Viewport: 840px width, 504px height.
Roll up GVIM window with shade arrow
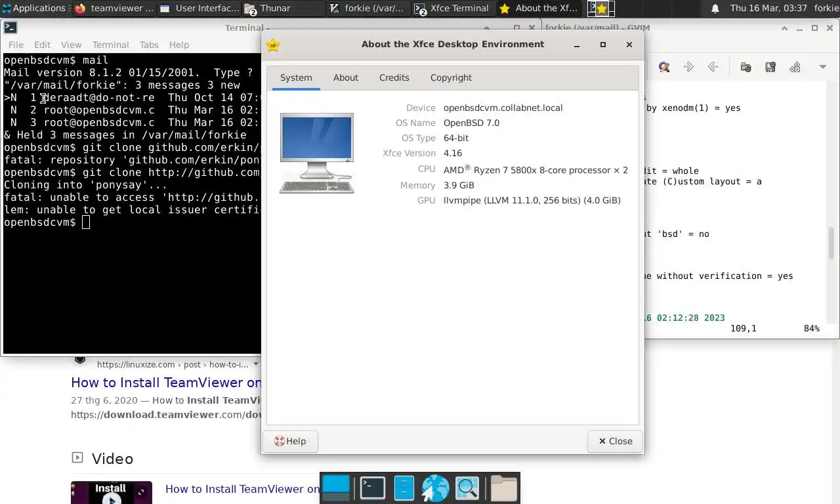click(x=784, y=28)
